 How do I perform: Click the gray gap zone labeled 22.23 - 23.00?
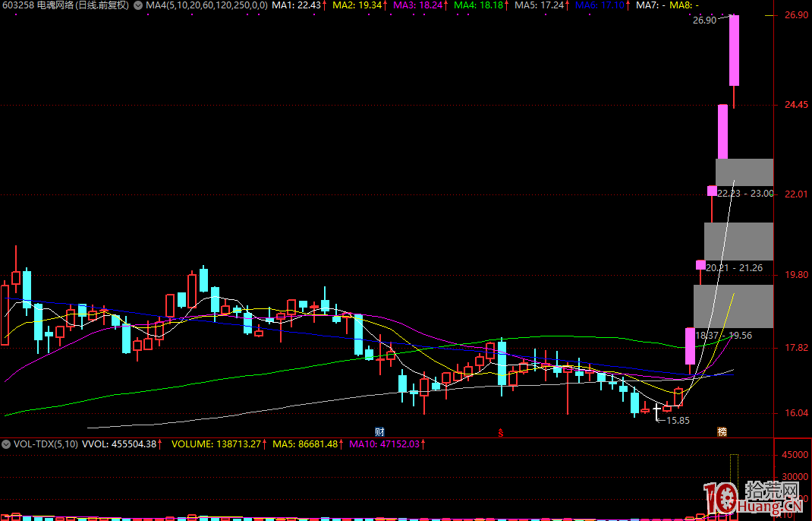tap(744, 172)
